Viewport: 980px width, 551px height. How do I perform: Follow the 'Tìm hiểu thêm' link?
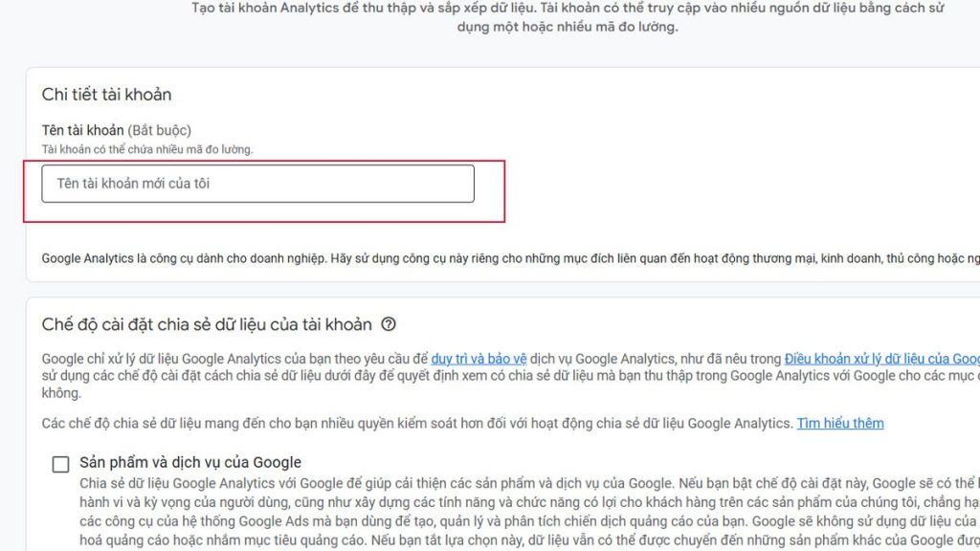(x=840, y=424)
